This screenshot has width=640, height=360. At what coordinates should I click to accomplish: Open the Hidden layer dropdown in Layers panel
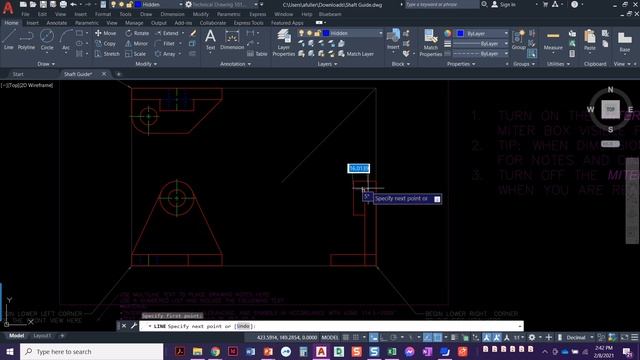coord(381,33)
